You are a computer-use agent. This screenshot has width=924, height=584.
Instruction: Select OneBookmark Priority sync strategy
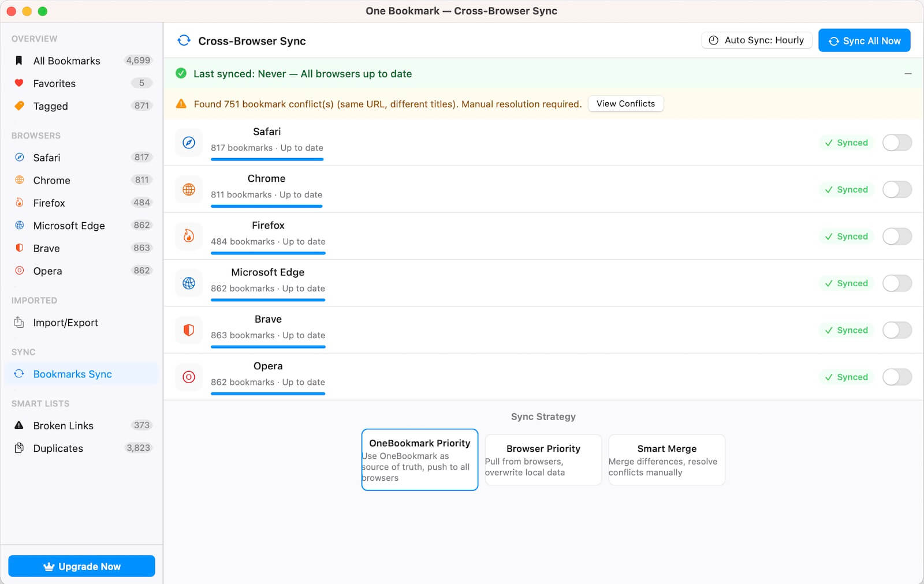click(420, 459)
